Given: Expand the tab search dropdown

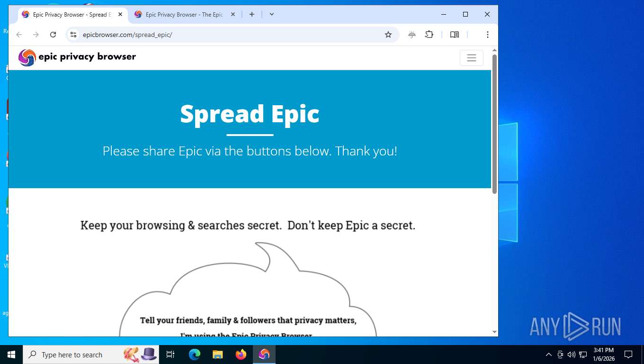Looking at the screenshot, I should 271,15.
